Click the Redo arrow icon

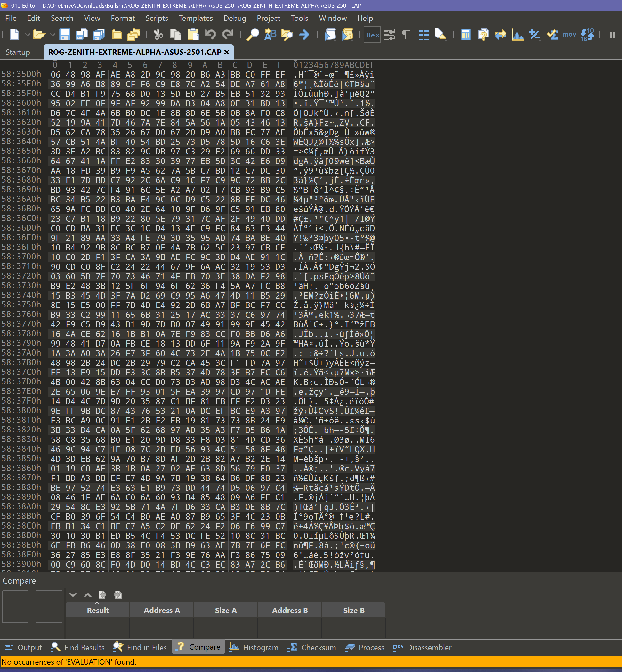[x=228, y=34]
